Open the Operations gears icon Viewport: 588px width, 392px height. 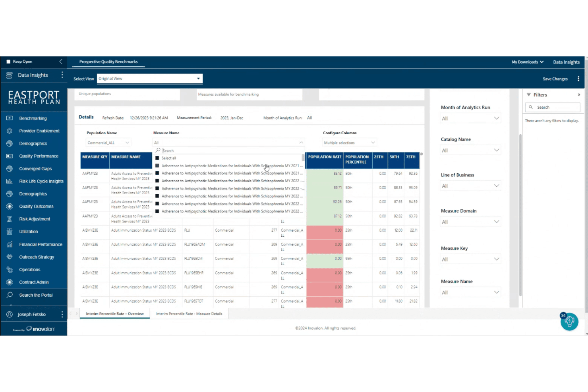[10, 270]
